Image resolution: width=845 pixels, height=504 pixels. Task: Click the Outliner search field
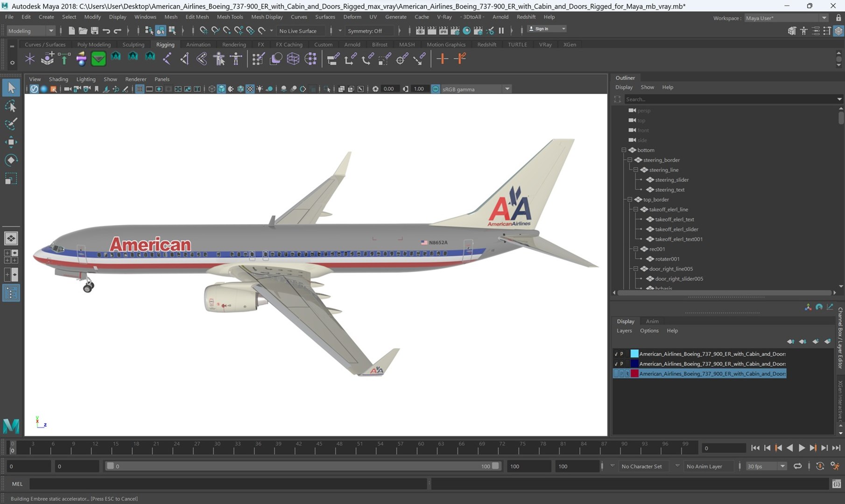pyautogui.click(x=731, y=99)
